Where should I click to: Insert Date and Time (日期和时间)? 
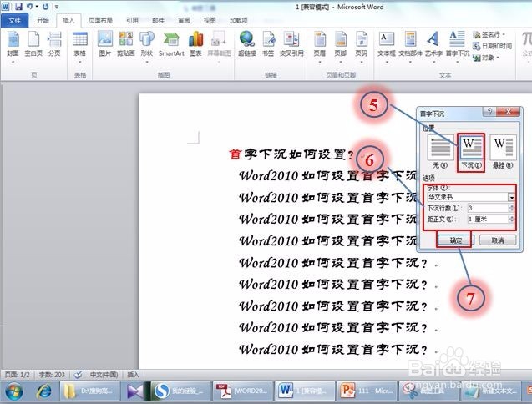coord(492,46)
